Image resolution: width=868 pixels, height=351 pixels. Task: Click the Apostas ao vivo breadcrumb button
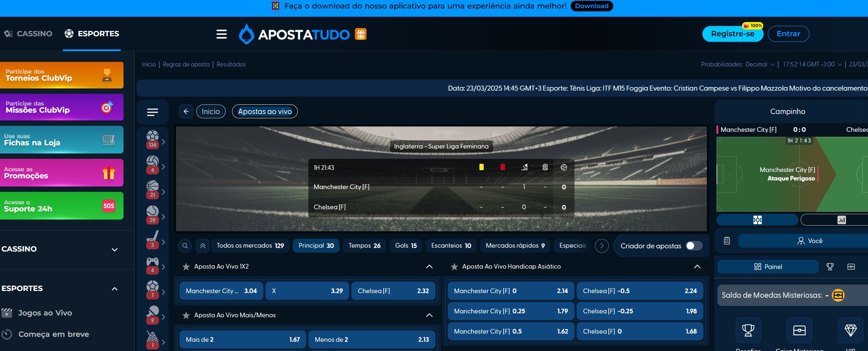coord(265,111)
